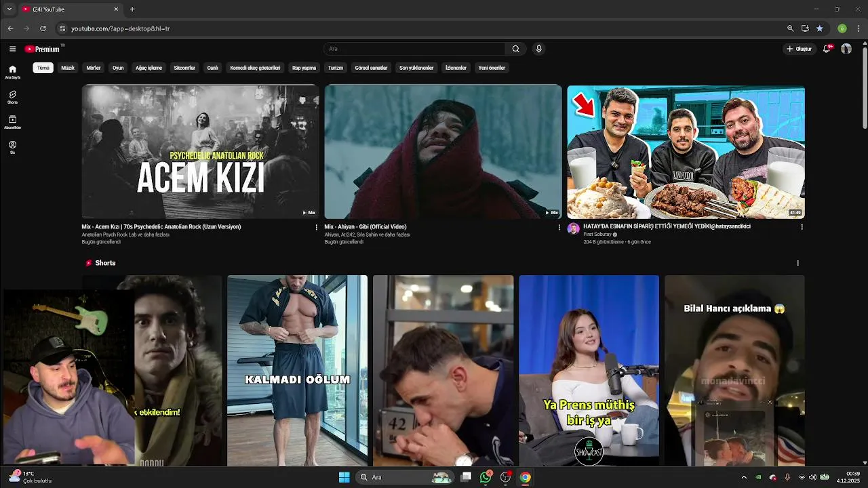Open options menu for Acem Kızı mix

tap(316, 227)
